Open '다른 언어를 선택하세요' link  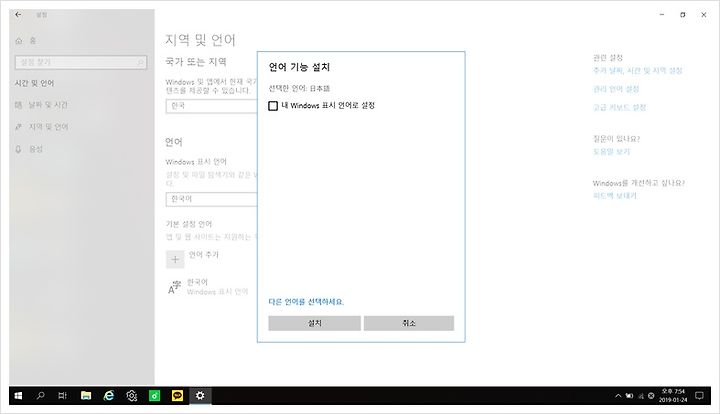(x=306, y=302)
